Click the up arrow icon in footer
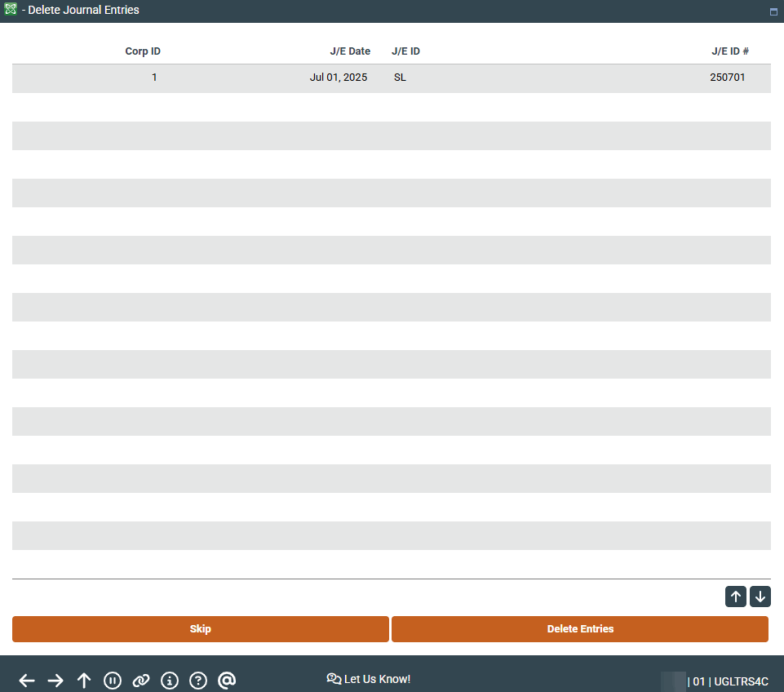Screen dimensions: 784x692 pos(84,681)
